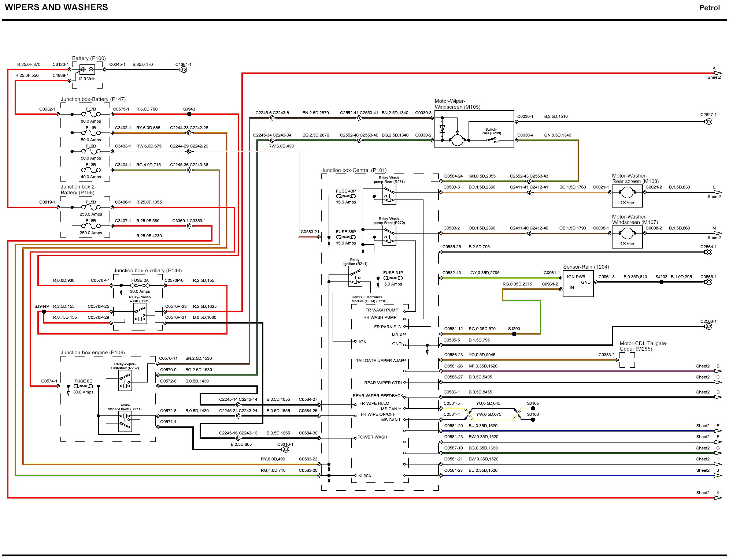This screenshot has width=729, height=560.
Task: Click the windscreen wiper motor circle symbol
Action: 457,140
